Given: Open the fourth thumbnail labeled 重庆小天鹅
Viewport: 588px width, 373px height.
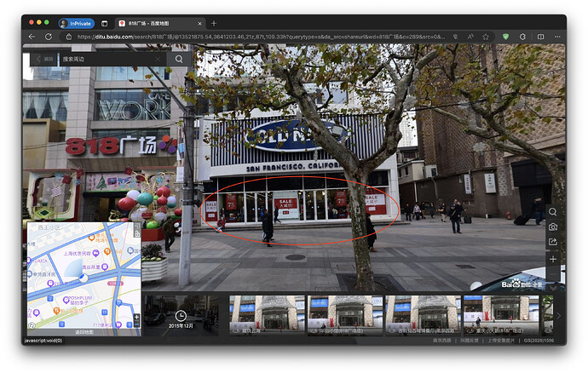Looking at the screenshot, I should coord(501,314).
